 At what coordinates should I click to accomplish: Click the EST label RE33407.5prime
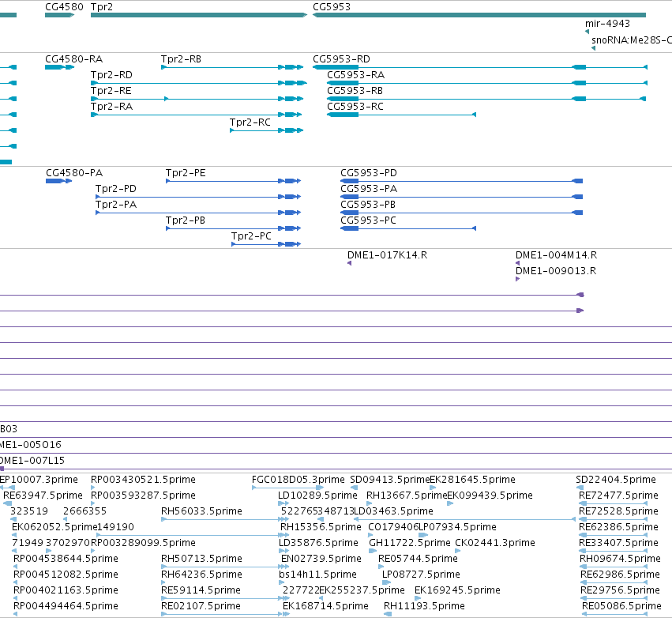(618, 543)
